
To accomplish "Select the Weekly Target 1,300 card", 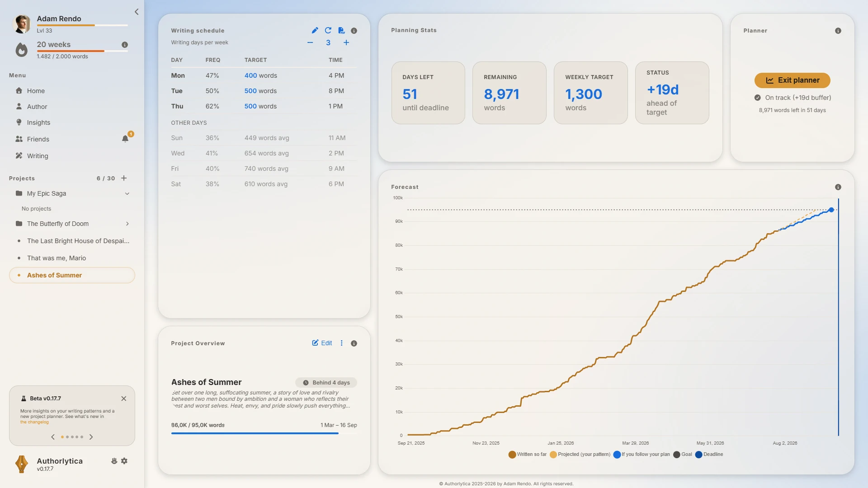I will pos(591,93).
